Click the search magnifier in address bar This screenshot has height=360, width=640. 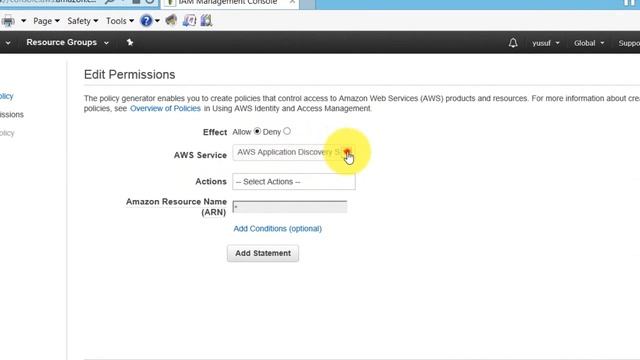pos(110,2)
